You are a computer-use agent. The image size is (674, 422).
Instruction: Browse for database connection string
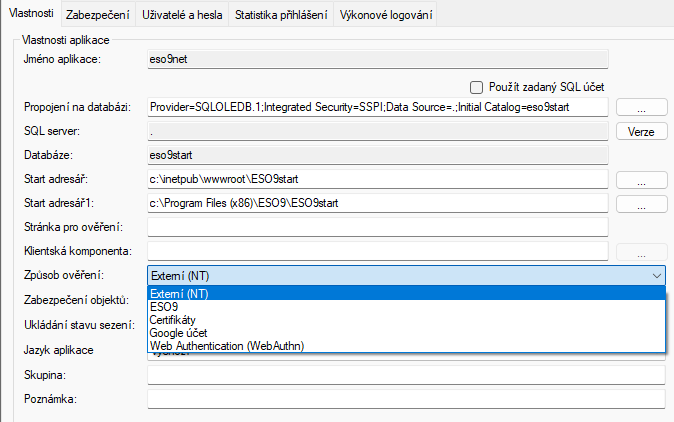tap(641, 107)
